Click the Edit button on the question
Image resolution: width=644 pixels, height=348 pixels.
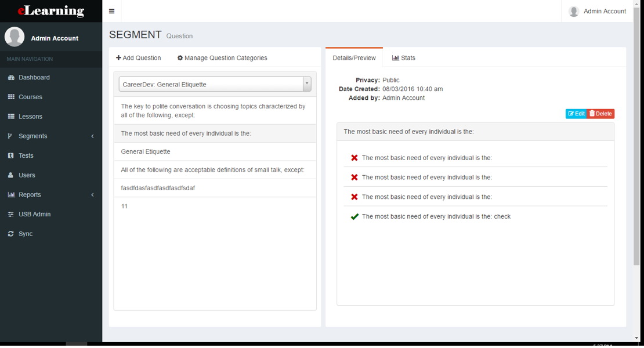pyautogui.click(x=576, y=114)
